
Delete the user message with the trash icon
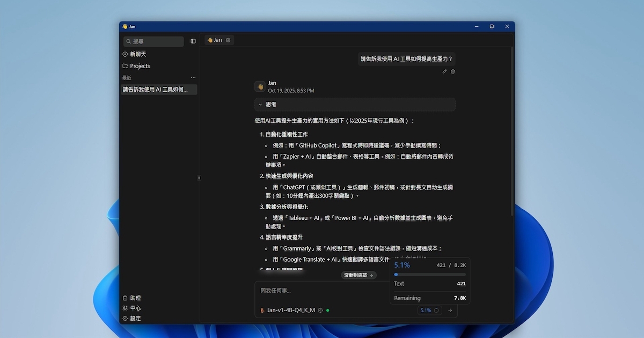coord(452,71)
